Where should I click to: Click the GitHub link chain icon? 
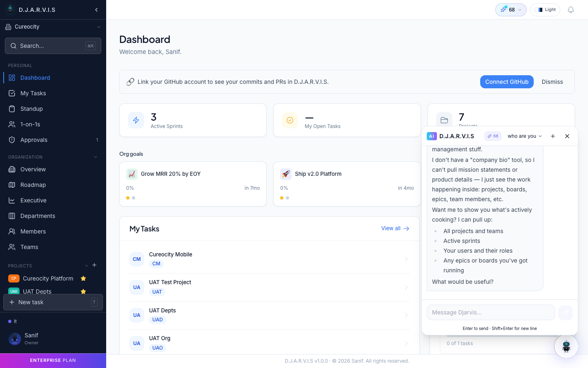(130, 82)
